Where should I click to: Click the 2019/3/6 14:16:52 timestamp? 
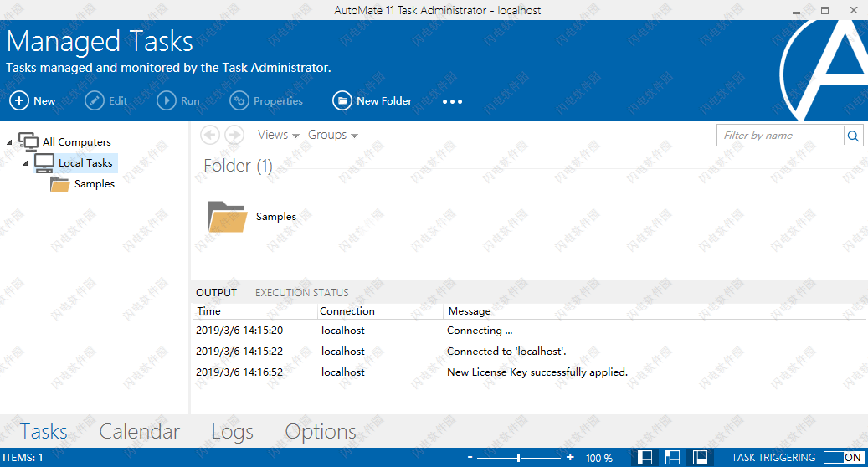239,372
